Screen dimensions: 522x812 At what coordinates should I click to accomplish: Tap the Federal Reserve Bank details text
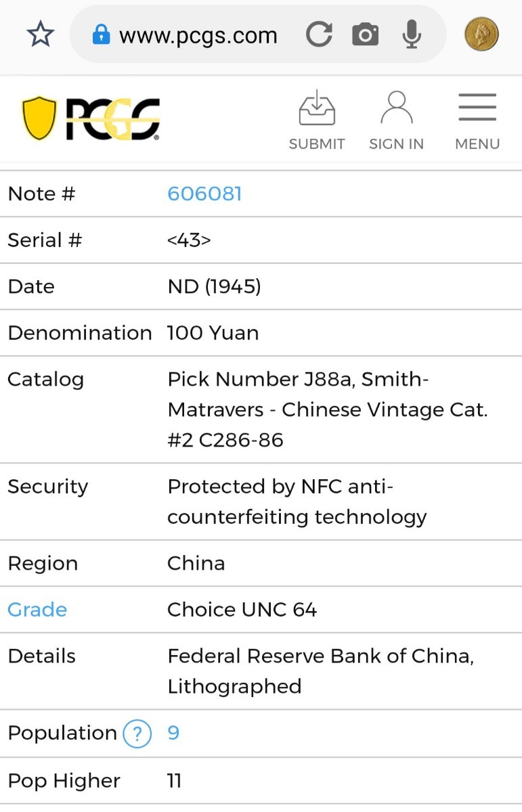(320, 656)
